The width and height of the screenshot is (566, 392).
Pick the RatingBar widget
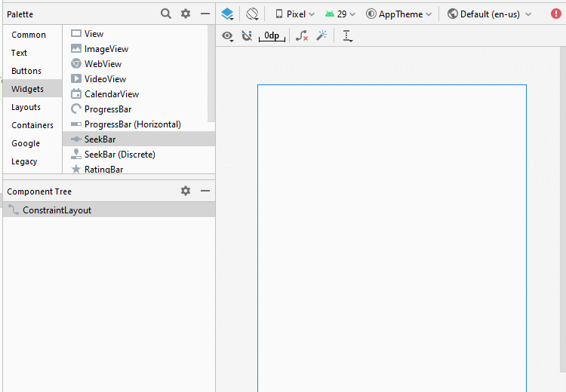tap(139, 169)
